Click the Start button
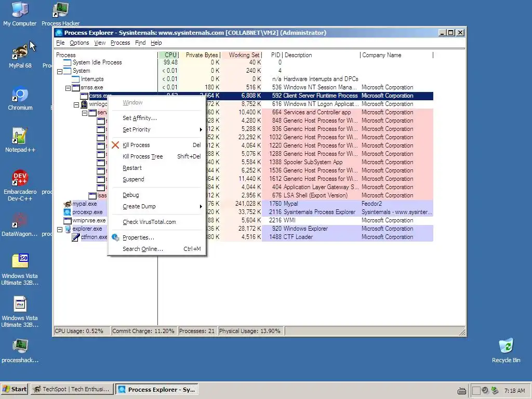 (x=15, y=389)
